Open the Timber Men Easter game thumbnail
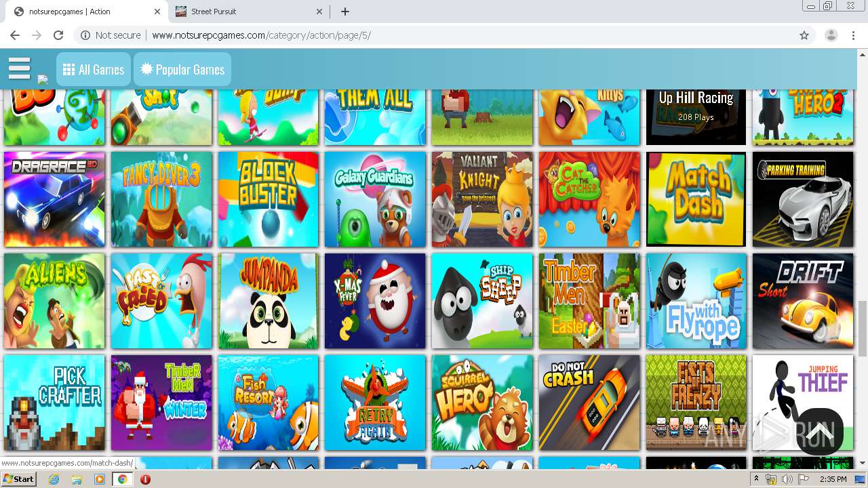This screenshot has height=488, width=868. tap(589, 301)
